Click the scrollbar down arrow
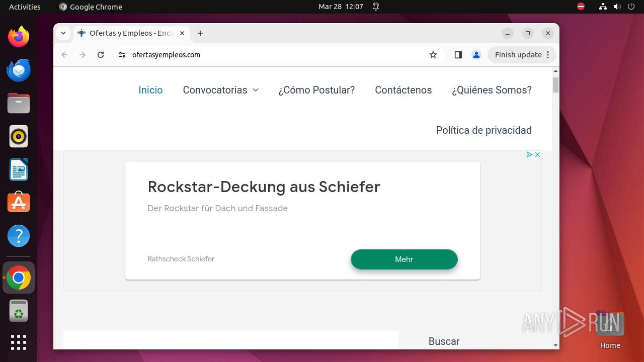Viewport: 644px width, 362px height. coord(555,345)
